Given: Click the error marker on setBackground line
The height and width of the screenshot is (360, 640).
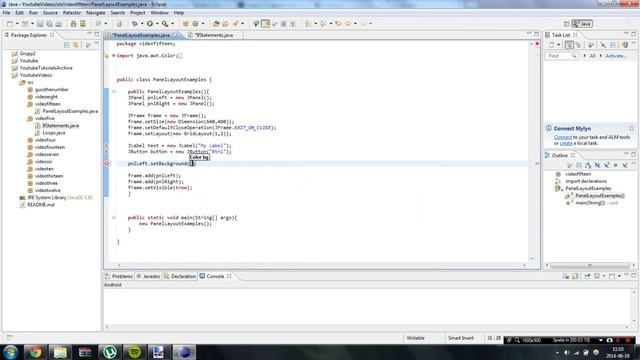Looking at the screenshot, I should pyautogui.click(x=107, y=164).
